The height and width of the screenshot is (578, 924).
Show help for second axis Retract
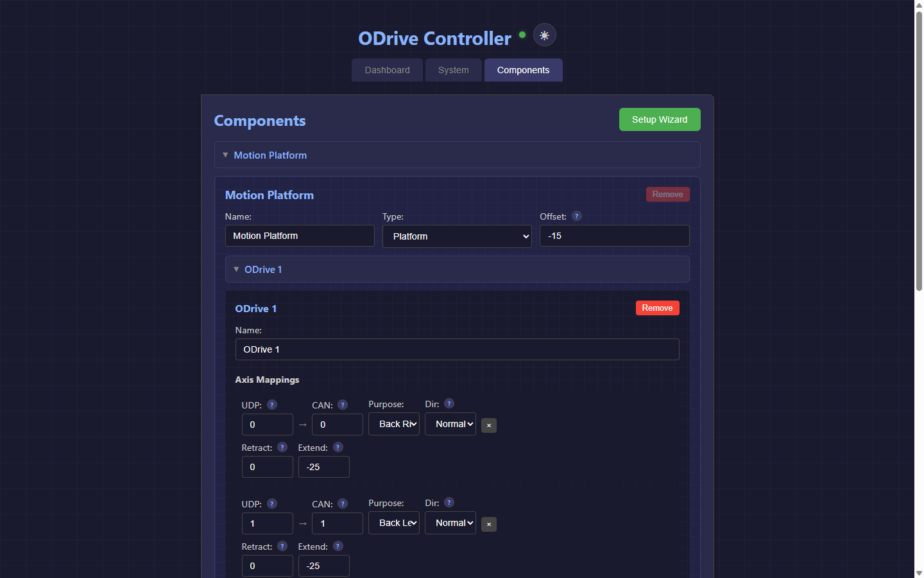(282, 546)
